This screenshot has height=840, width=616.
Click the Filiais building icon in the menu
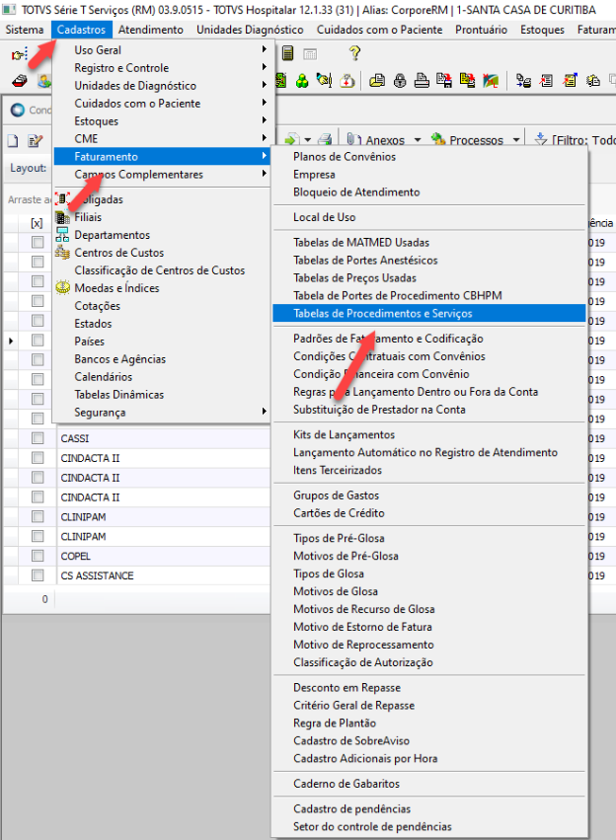(62, 217)
